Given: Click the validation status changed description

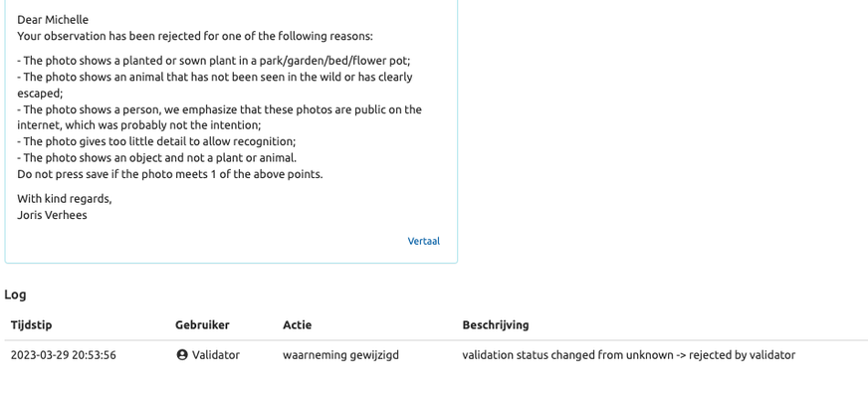Looking at the screenshot, I should [x=628, y=355].
